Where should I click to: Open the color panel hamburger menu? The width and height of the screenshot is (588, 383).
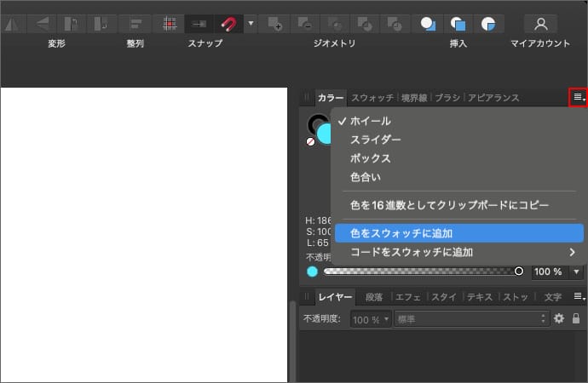click(579, 98)
